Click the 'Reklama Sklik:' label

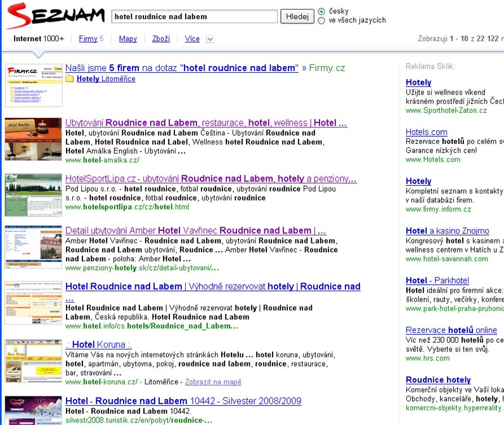pyautogui.click(x=430, y=66)
